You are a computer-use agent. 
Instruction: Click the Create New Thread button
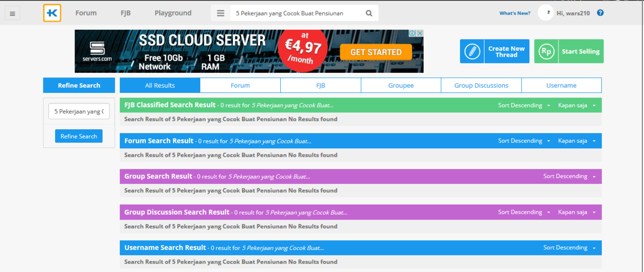click(495, 51)
